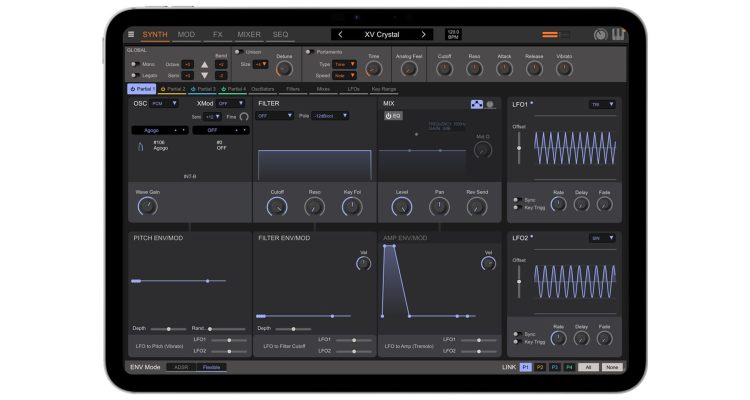
Task: Open the Portamento Type dropdown
Action: click(344, 64)
